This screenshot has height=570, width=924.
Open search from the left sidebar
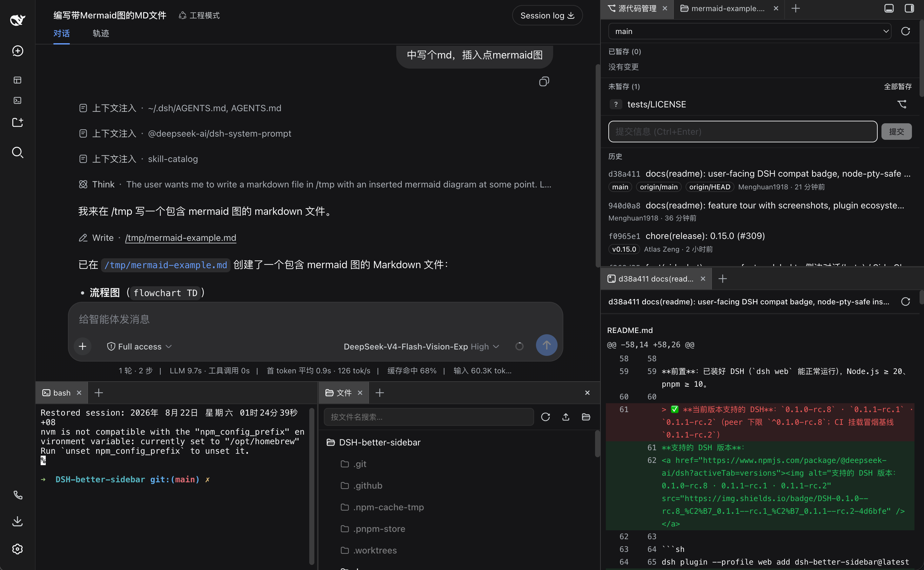pos(17,152)
